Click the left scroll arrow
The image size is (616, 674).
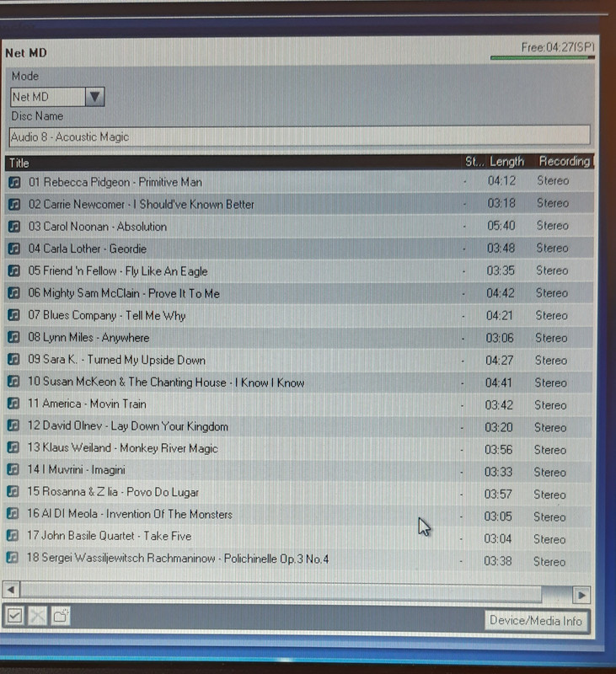point(11,589)
